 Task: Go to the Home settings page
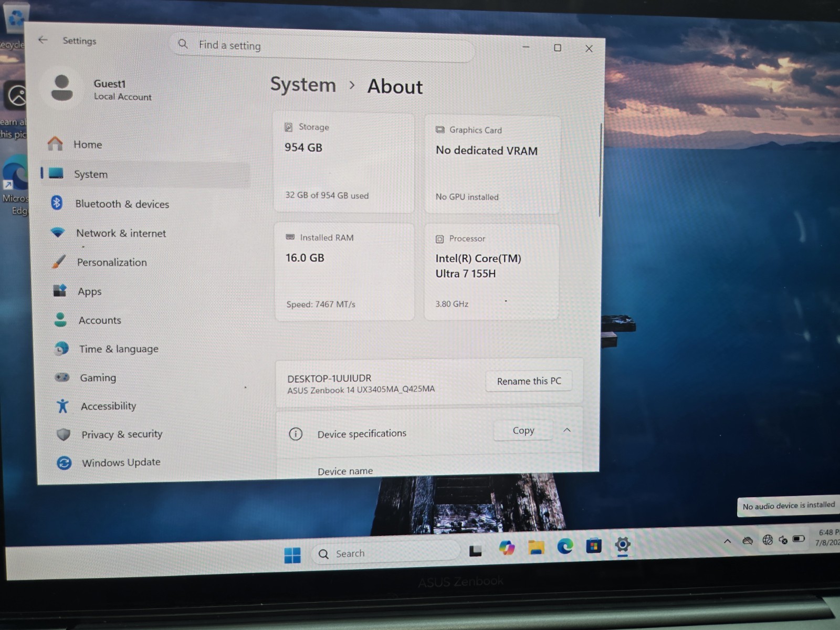tap(88, 144)
